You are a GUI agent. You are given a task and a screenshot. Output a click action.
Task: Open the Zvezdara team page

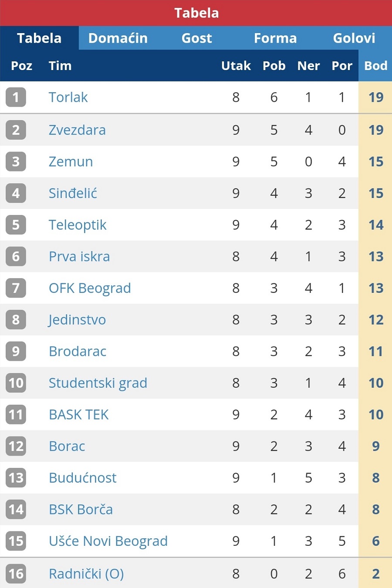[77, 130]
